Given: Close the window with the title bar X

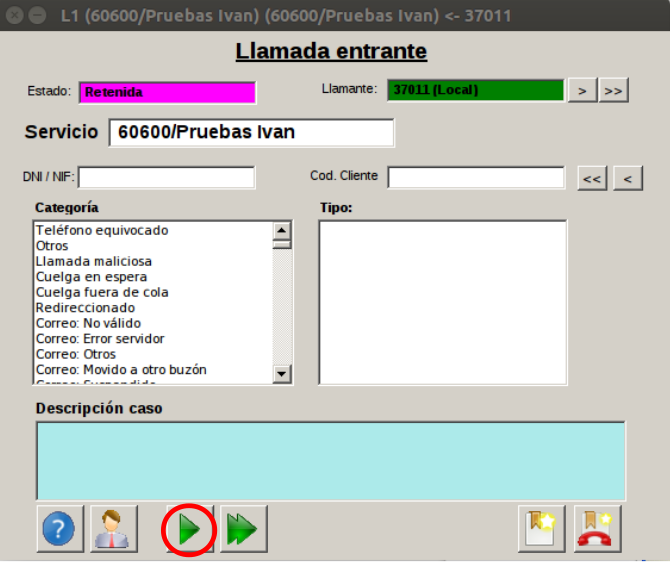Looking at the screenshot, I should click(15, 15).
